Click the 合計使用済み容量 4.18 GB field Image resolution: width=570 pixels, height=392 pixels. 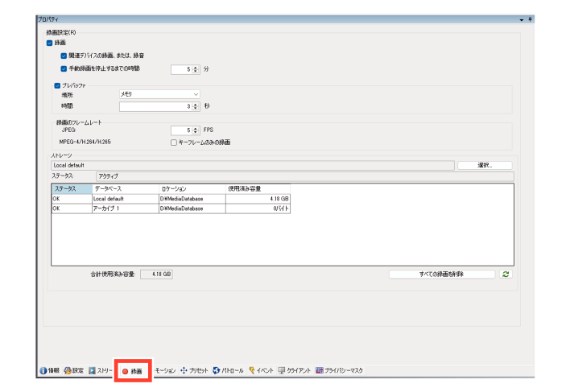coord(157,274)
